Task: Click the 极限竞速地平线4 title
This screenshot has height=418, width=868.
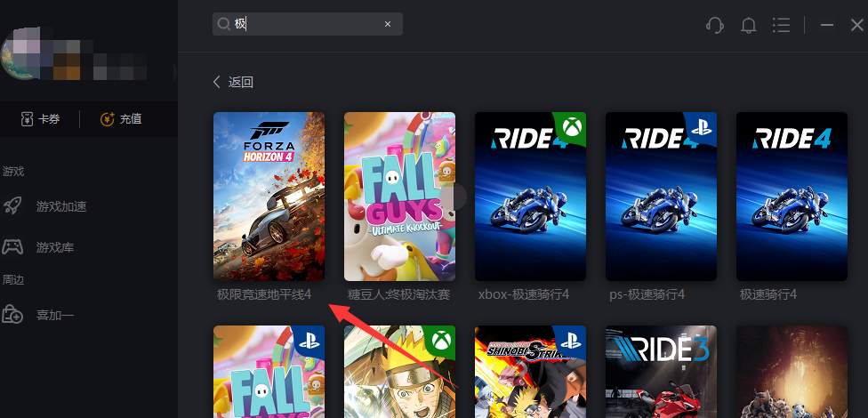Action: [264, 294]
